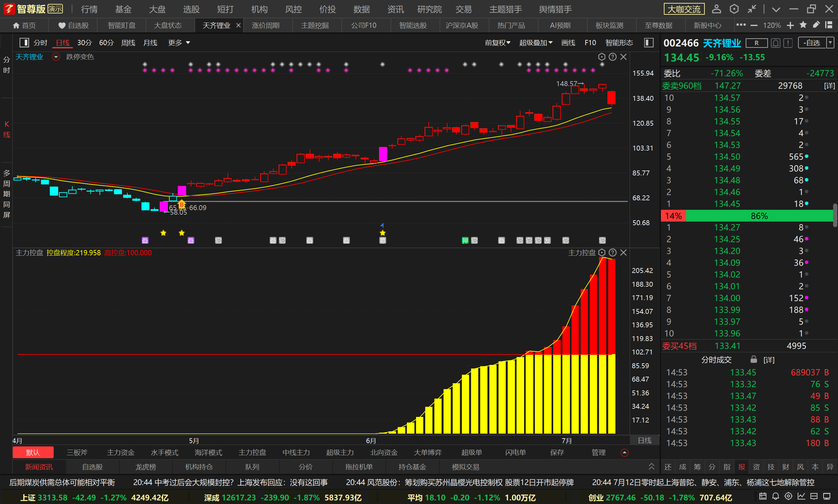Viewport: 838px width, 504px height.
Task: Switch chart to 分时 view
Action: 40,43
